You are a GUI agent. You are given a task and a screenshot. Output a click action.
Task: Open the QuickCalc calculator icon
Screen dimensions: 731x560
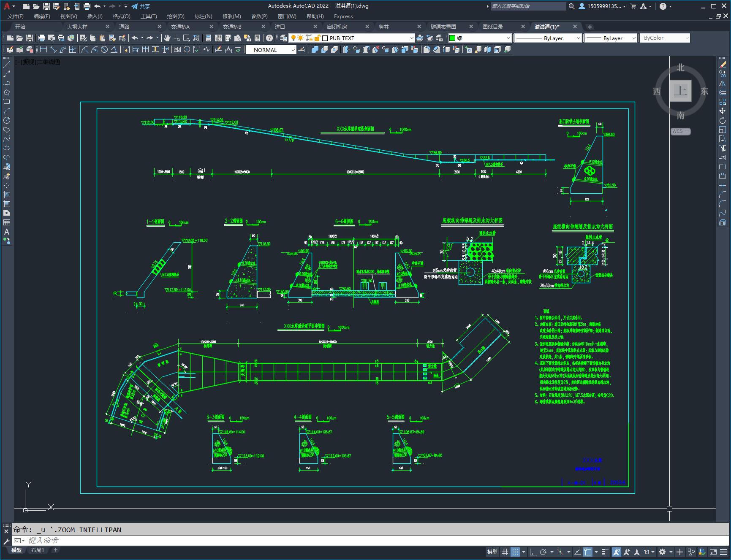click(x=256, y=38)
